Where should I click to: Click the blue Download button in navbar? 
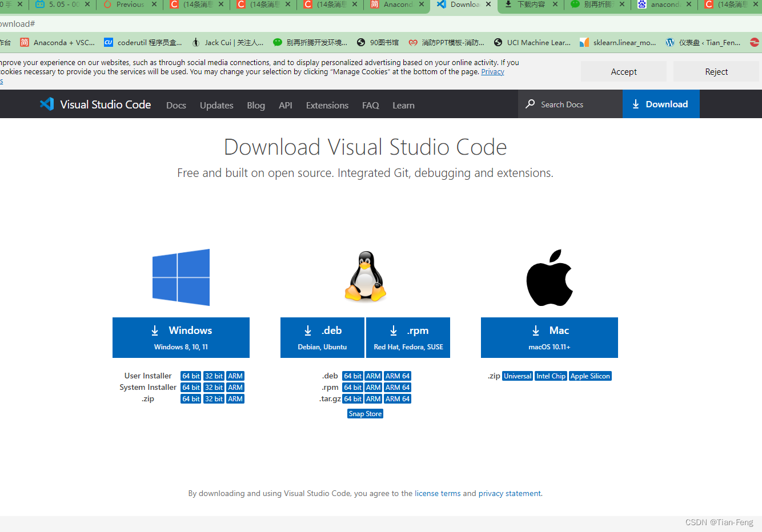click(x=661, y=104)
